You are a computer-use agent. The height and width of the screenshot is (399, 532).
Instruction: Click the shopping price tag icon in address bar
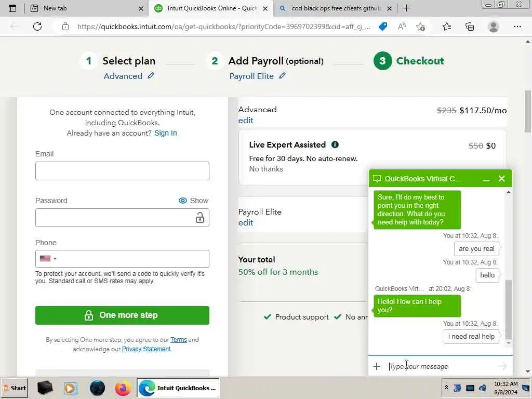click(x=383, y=26)
